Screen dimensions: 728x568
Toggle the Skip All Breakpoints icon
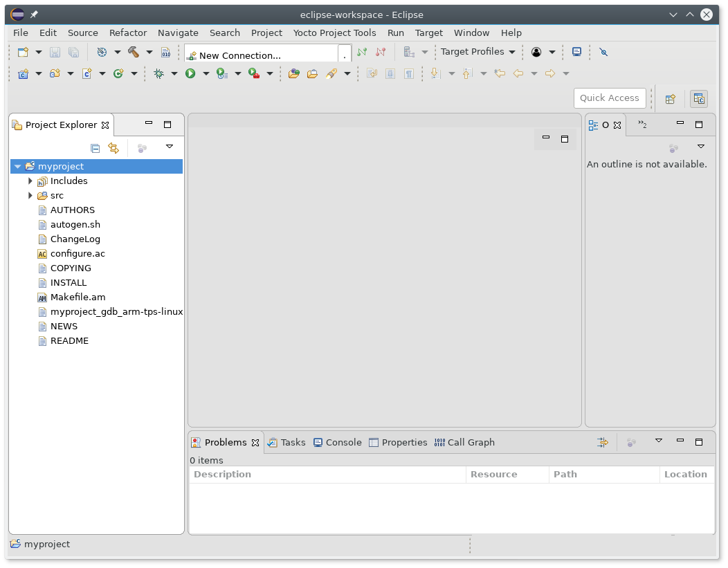[x=603, y=52]
